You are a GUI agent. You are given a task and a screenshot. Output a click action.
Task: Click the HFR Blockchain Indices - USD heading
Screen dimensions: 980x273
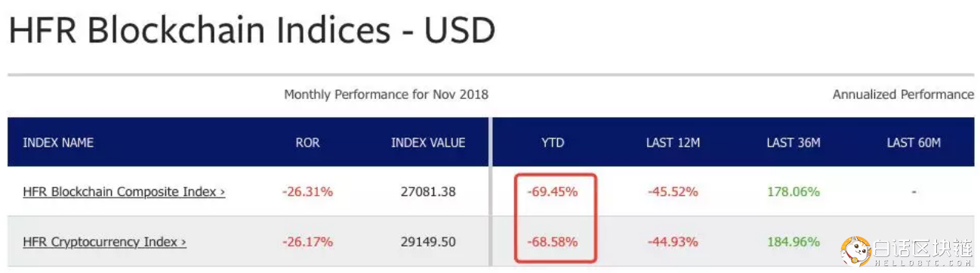251,31
